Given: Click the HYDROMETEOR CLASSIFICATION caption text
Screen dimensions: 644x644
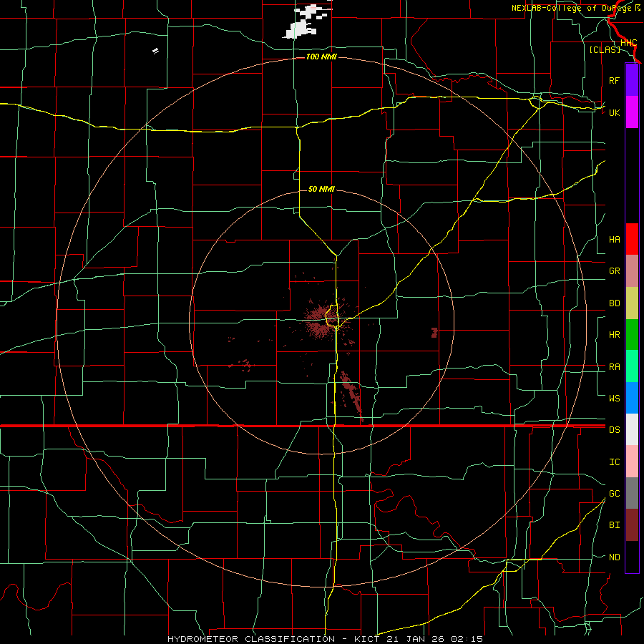Looking at the screenshot, I should (251, 639).
